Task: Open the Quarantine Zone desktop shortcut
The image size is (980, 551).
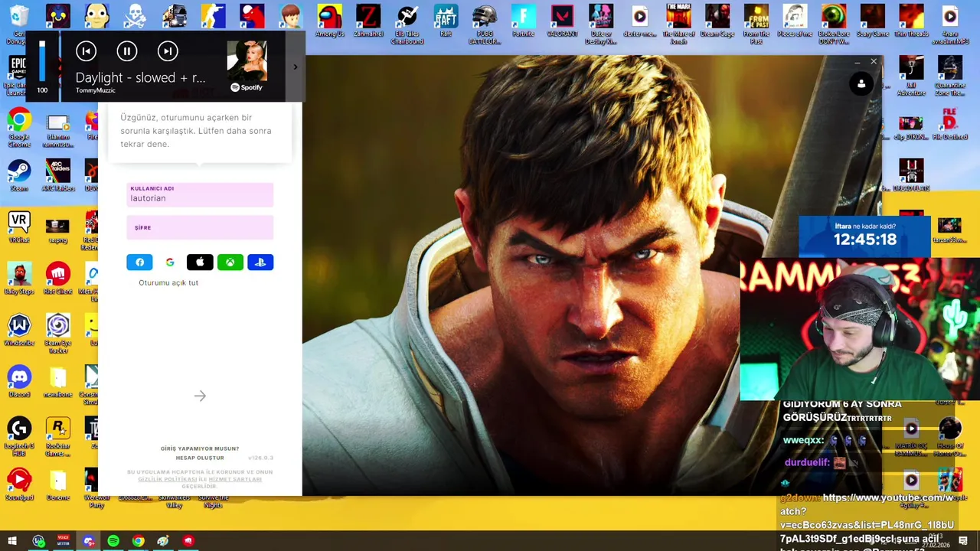Action: pyautogui.click(x=949, y=76)
